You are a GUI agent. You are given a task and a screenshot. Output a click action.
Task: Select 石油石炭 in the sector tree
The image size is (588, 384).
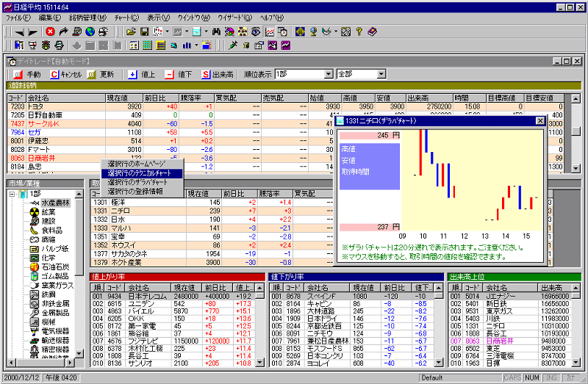click(55, 267)
